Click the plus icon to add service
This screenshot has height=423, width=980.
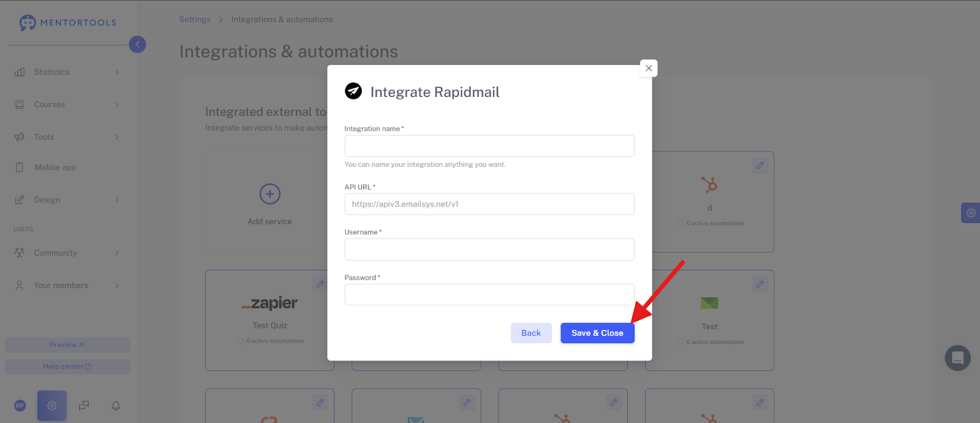[270, 194]
